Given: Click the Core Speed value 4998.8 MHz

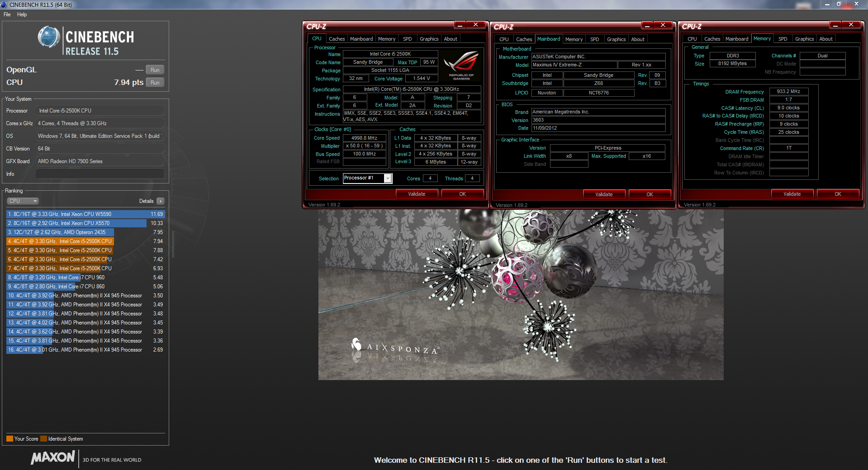Looking at the screenshot, I should point(365,138).
